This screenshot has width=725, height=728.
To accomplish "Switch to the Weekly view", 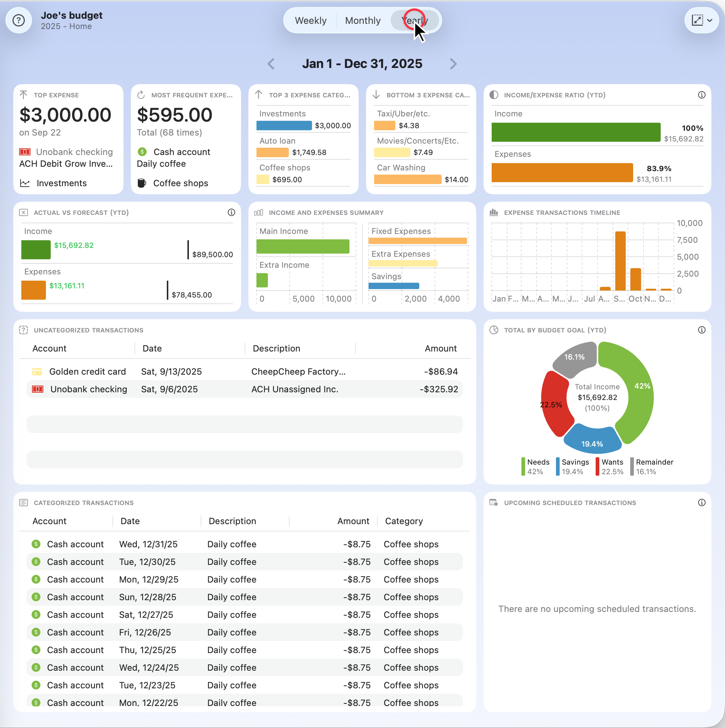I will click(x=311, y=20).
